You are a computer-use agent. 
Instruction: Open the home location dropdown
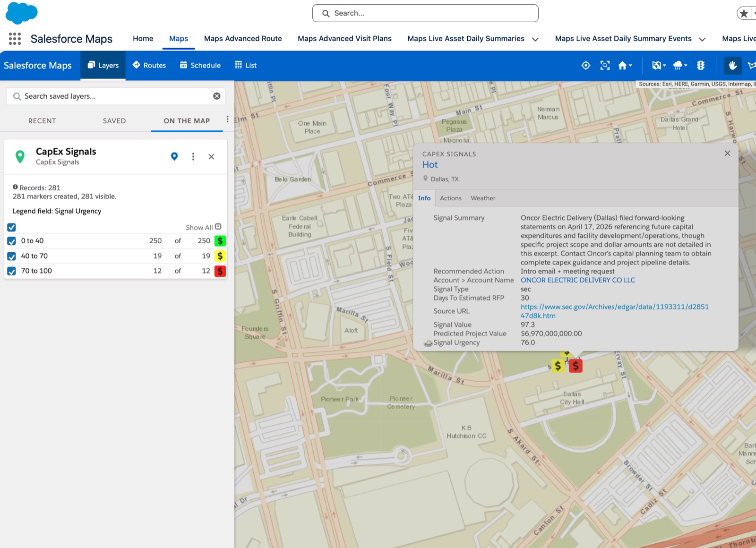(625, 66)
